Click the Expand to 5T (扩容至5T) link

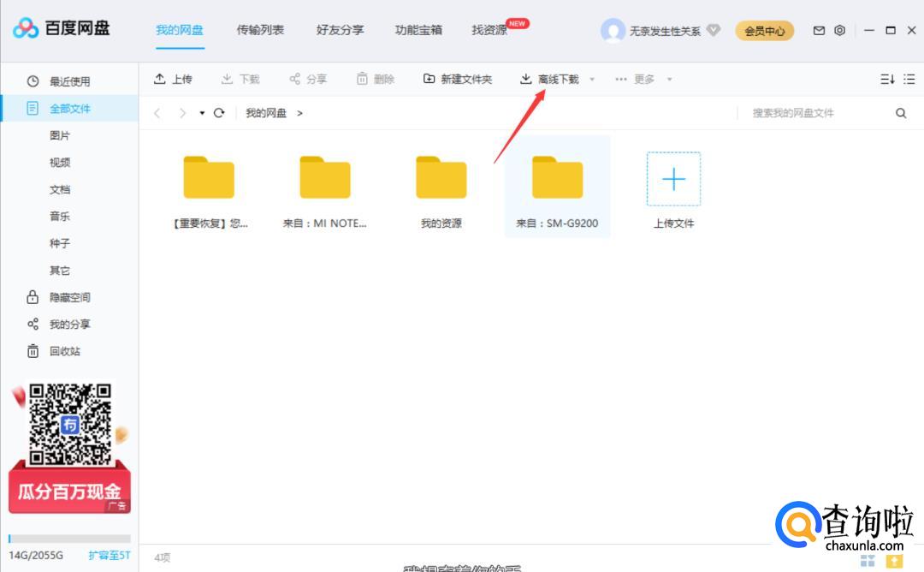pos(109,555)
